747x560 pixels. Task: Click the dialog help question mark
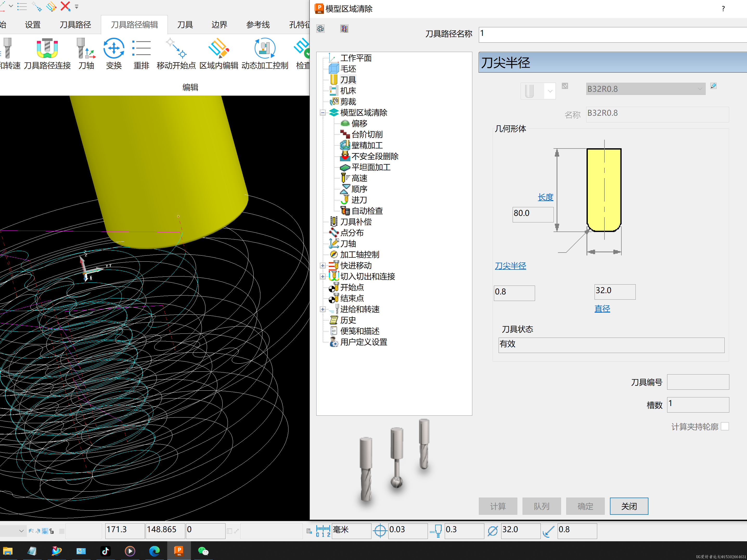click(723, 9)
